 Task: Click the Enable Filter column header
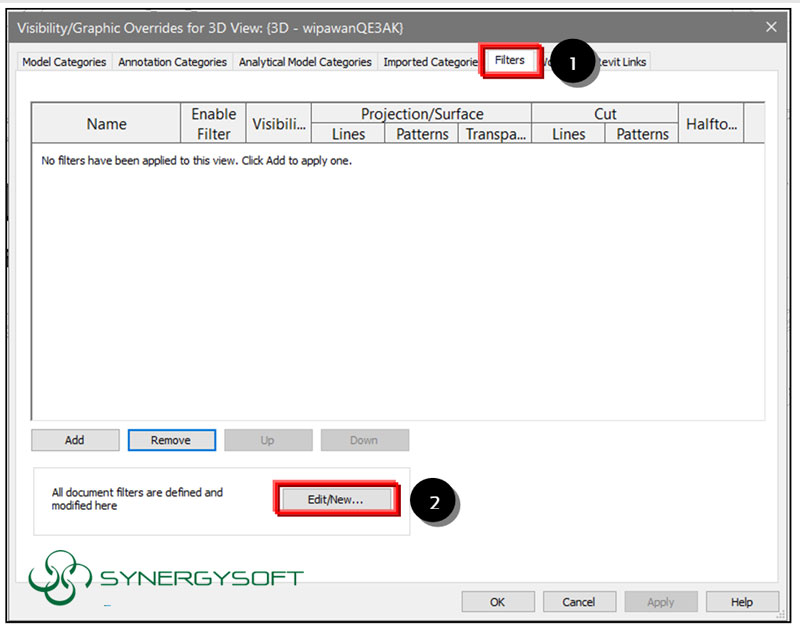[212, 123]
